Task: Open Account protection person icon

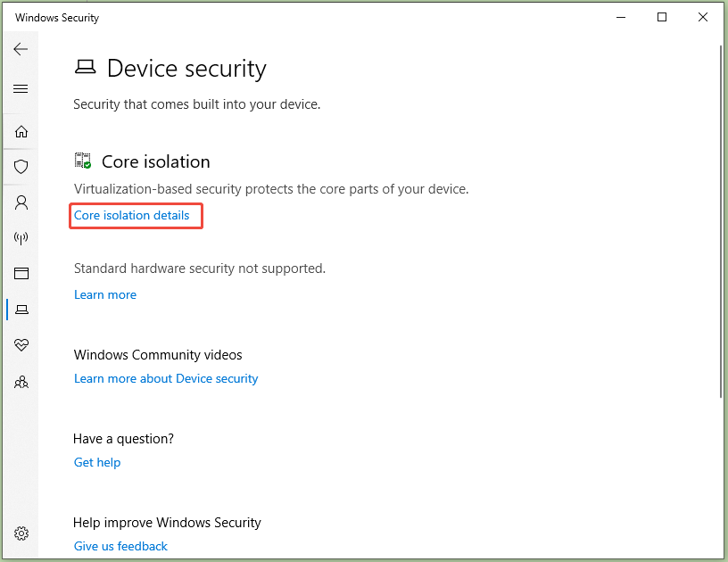Action: (x=21, y=202)
